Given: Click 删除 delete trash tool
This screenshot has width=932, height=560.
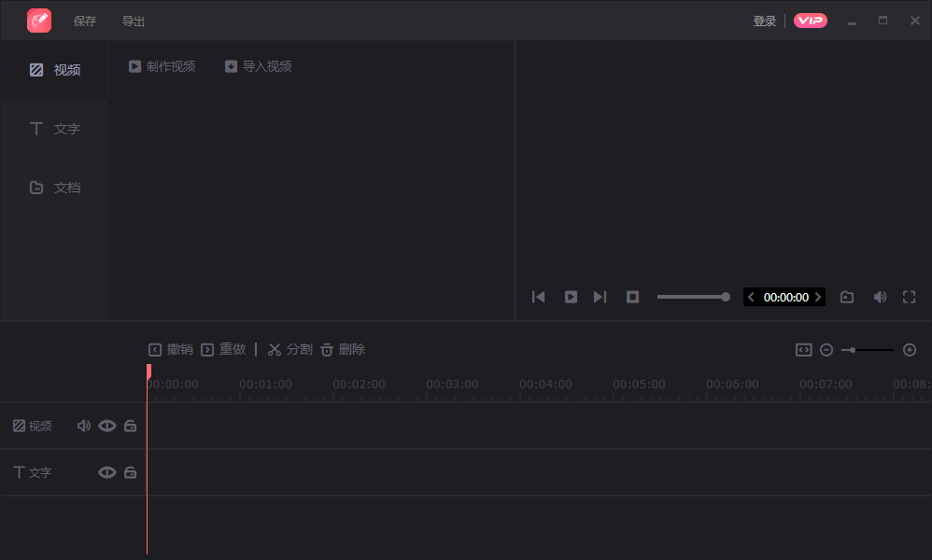Looking at the screenshot, I should coord(343,350).
